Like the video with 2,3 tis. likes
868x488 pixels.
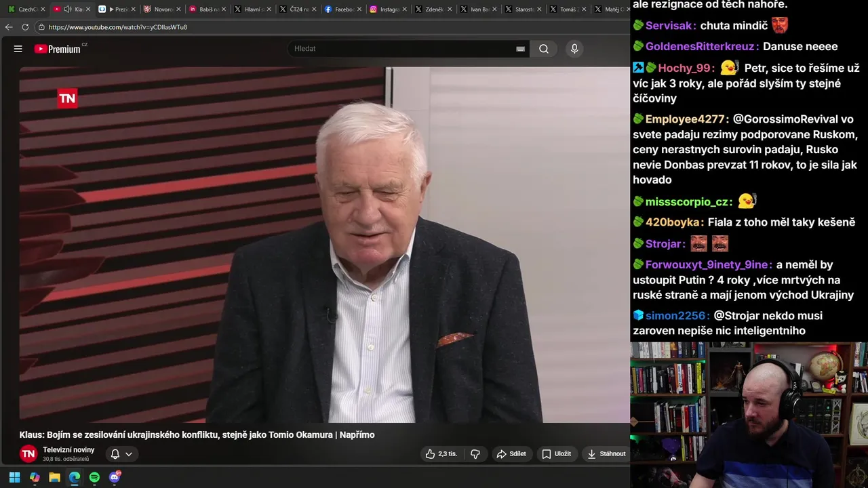click(x=441, y=454)
